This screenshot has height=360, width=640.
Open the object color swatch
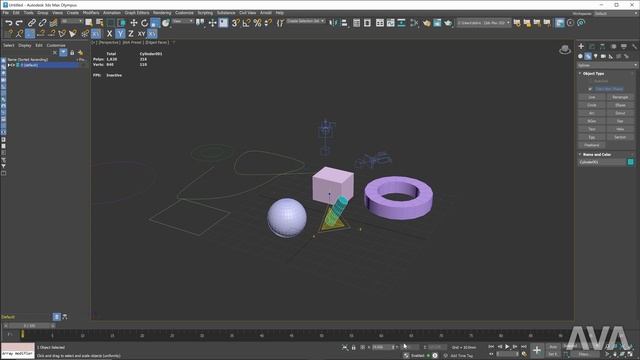(x=630, y=162)
